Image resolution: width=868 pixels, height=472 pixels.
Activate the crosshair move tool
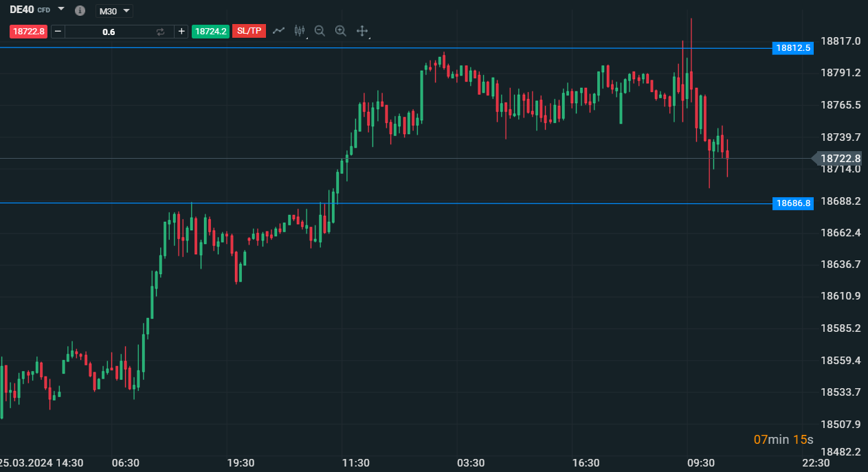pyautogui.click(x=362, y=31)
